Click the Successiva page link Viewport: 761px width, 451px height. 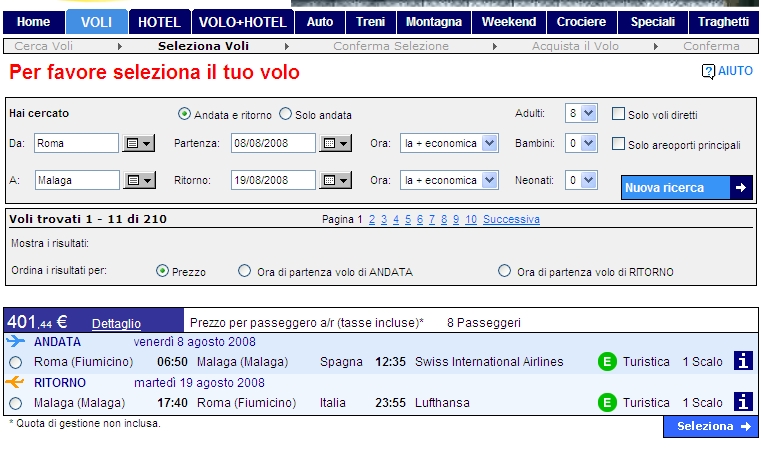click(x=511, y=219)
